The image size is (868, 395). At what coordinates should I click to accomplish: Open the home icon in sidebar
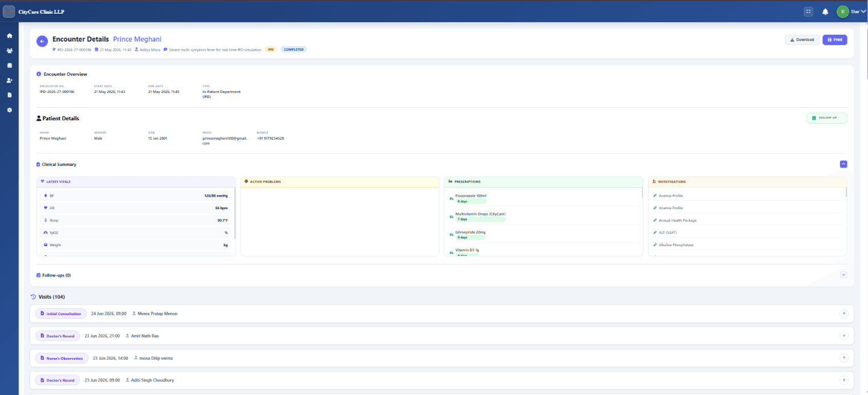(x=9, y=36)
